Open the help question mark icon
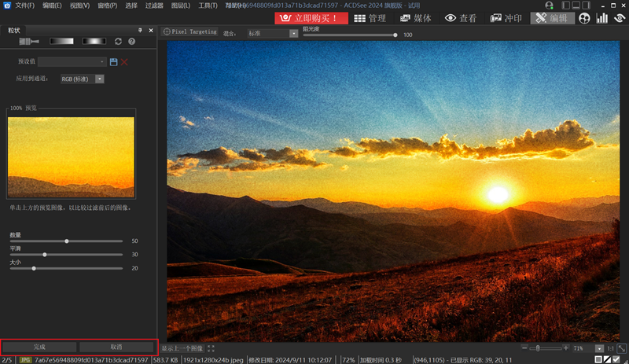Viewport: 629px width, 364px height. point(131,41)
